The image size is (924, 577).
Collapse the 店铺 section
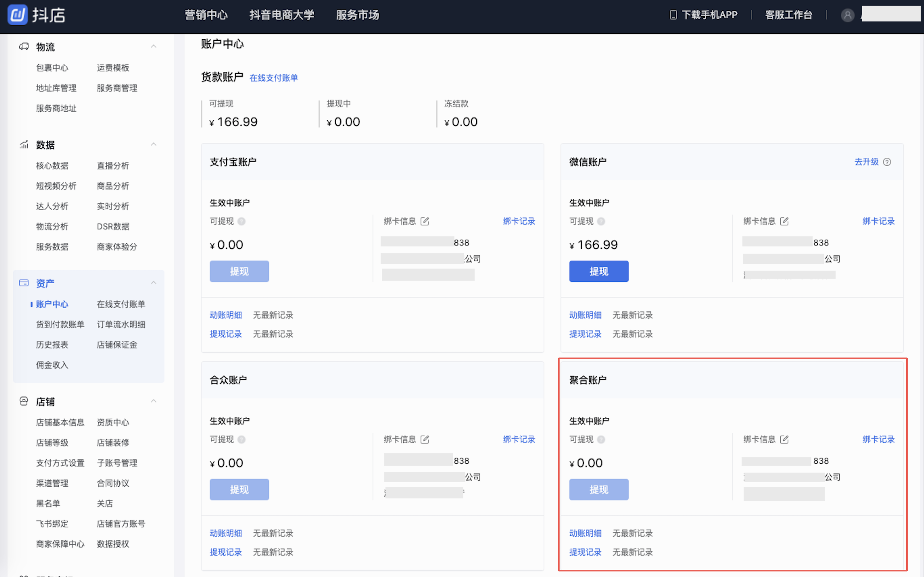[x=153, y=401]
